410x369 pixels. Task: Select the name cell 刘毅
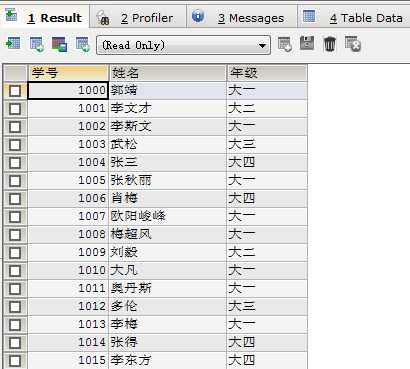[168, 253]
